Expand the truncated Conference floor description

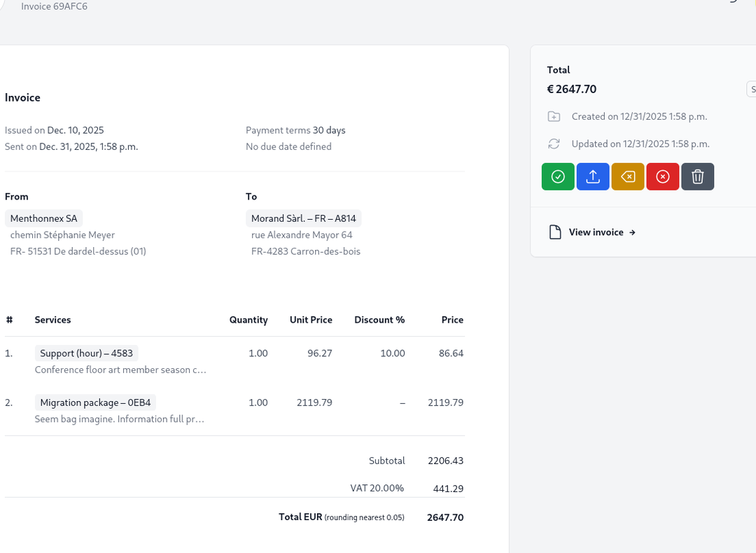119,369
